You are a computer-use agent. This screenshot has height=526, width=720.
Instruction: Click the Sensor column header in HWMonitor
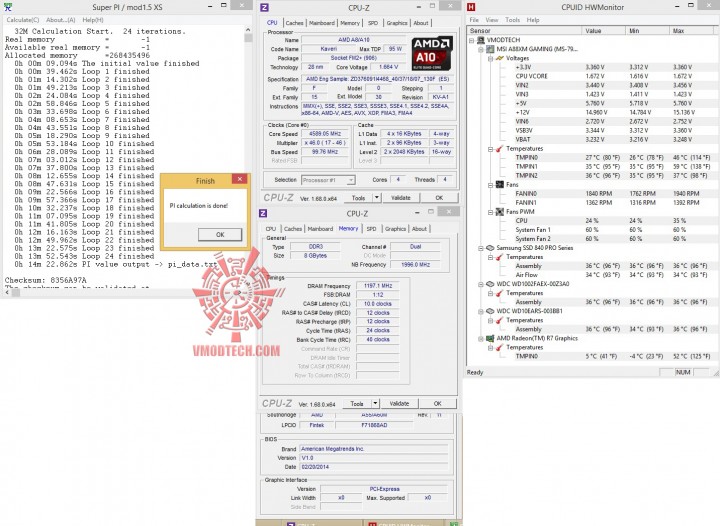[524, 31]
